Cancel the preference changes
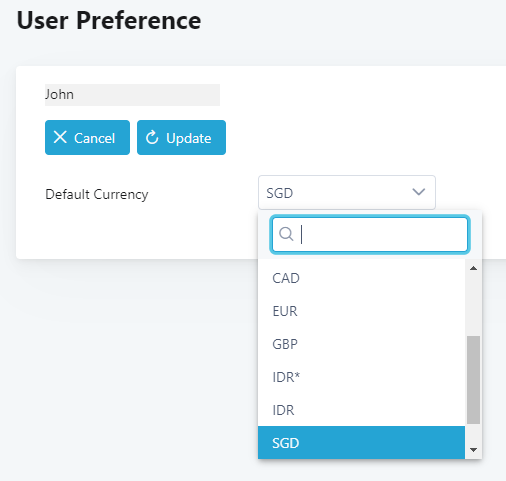 click(x=87, y=137)
